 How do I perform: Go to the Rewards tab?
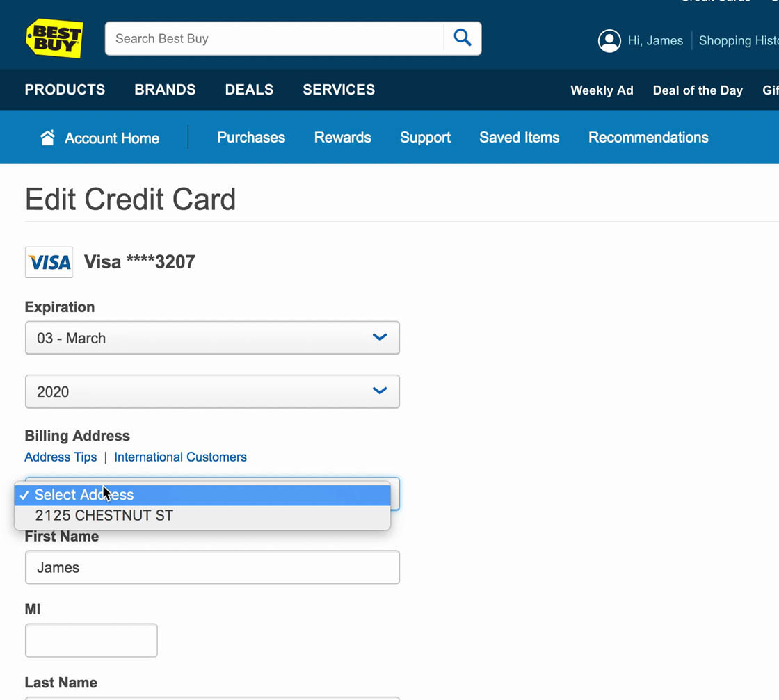[x=342, y=138]
